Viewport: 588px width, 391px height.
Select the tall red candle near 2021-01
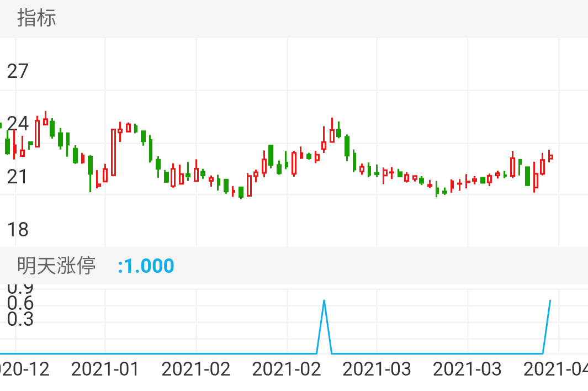click(x=113, y=152)
